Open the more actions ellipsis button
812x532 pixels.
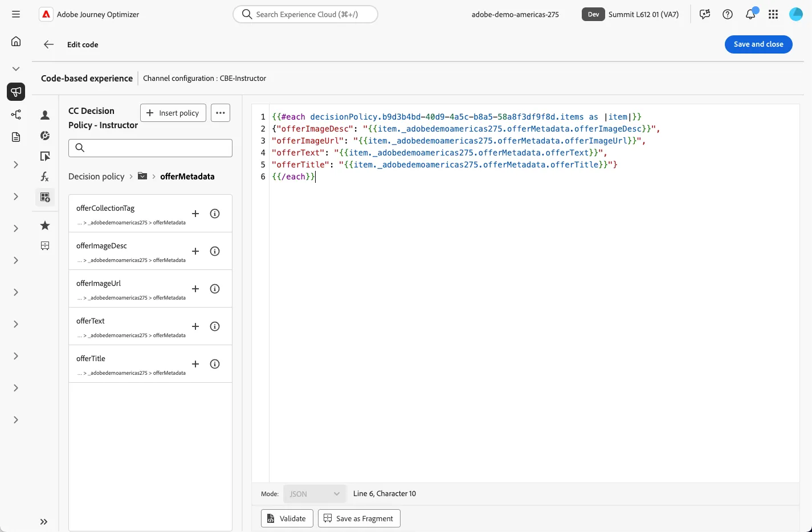click(x=221, y=113)
